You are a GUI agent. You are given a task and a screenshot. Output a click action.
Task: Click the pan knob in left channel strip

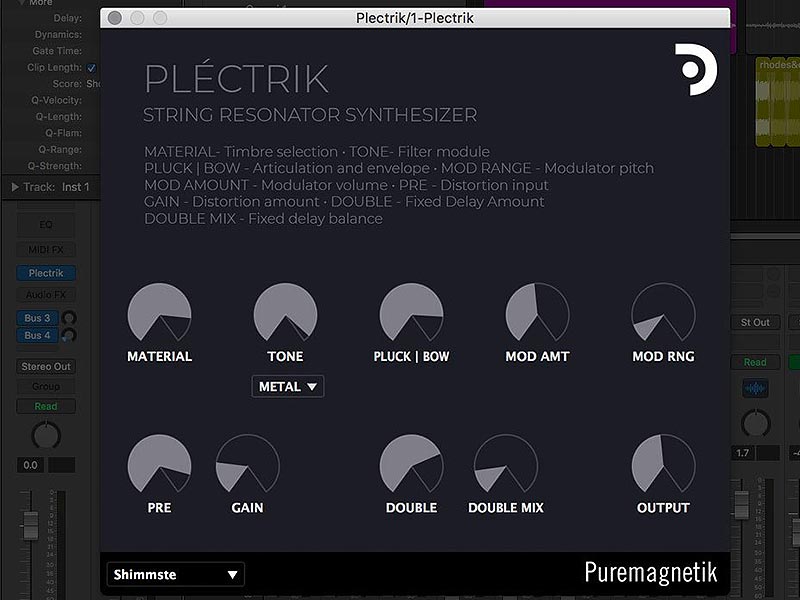coord(46,436)
